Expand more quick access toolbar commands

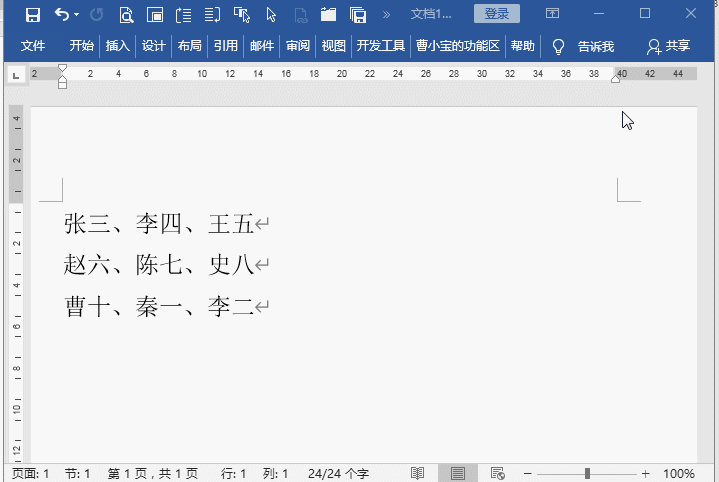[387, 15]
